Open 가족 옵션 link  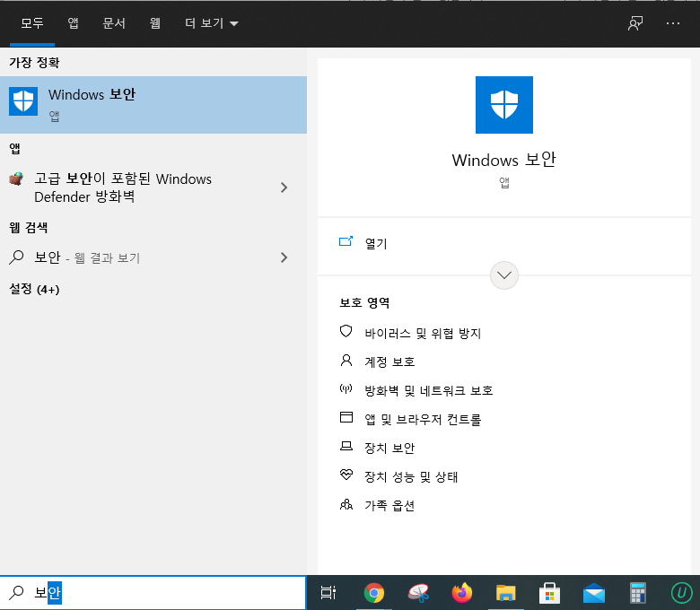[x=389, y=505]
